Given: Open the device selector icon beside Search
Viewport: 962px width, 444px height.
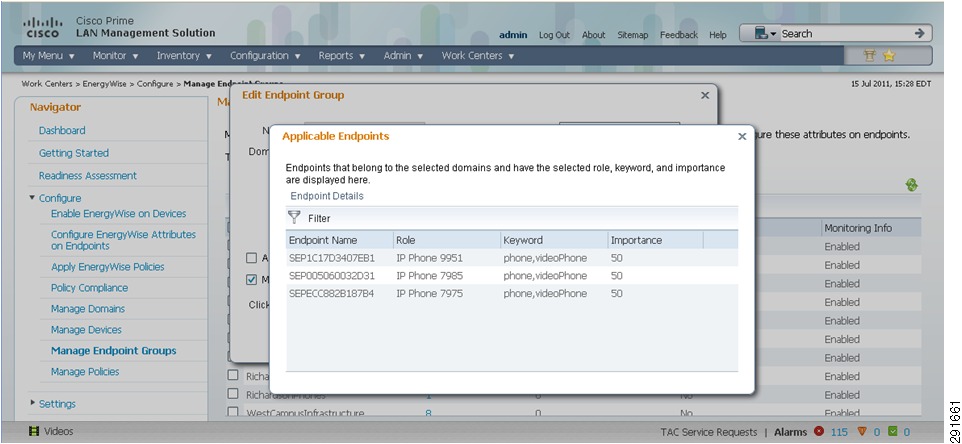Looking at the screenshot, I should point(765,34).
